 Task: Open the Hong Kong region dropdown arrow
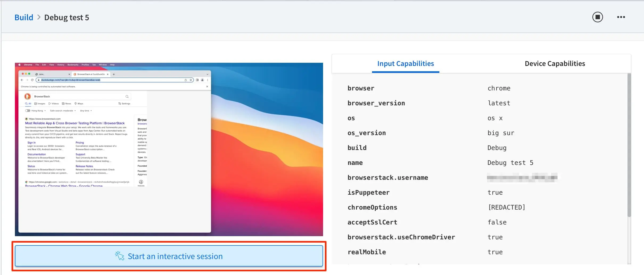tap(45, 111)
